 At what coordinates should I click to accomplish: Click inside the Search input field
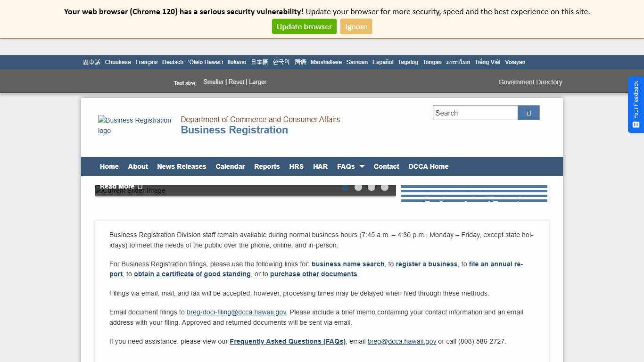[x=475, y=113]
